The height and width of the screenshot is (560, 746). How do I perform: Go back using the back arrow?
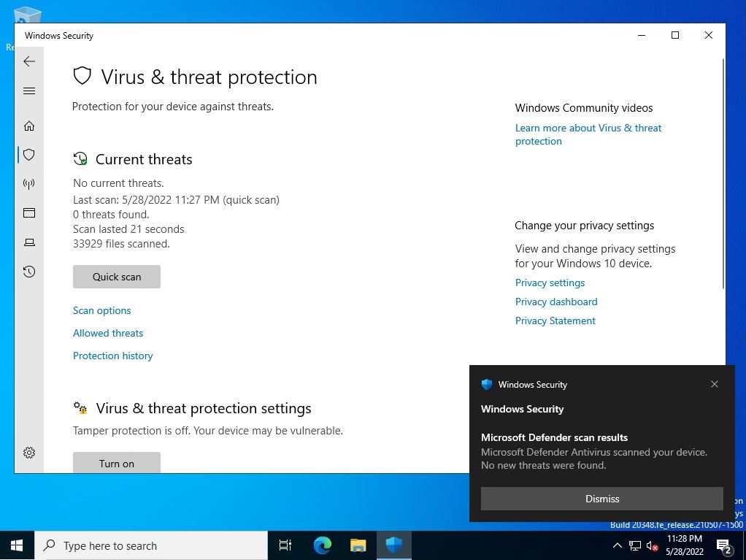pos(29,61)
